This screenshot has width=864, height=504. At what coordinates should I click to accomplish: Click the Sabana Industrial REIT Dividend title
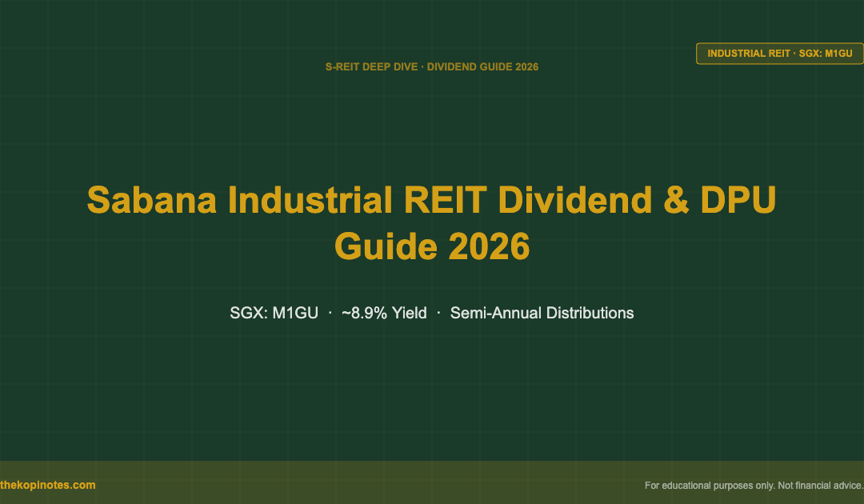431,222
